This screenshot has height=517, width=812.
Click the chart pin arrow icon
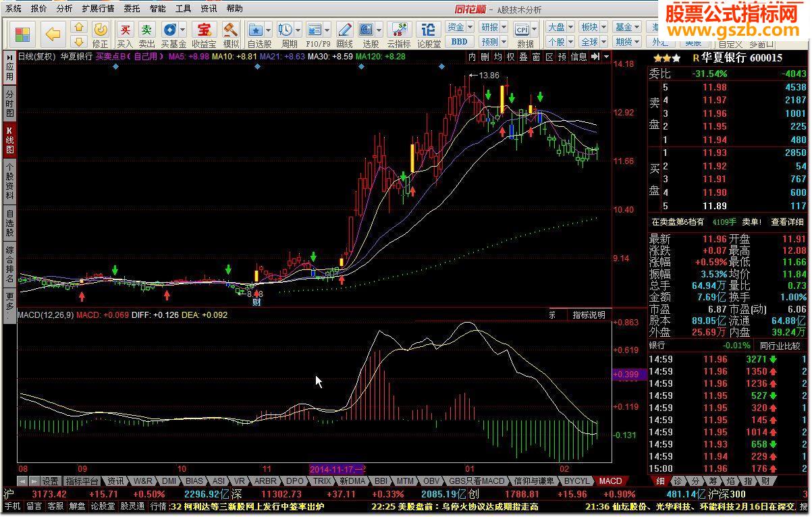(x=595, y=57)
